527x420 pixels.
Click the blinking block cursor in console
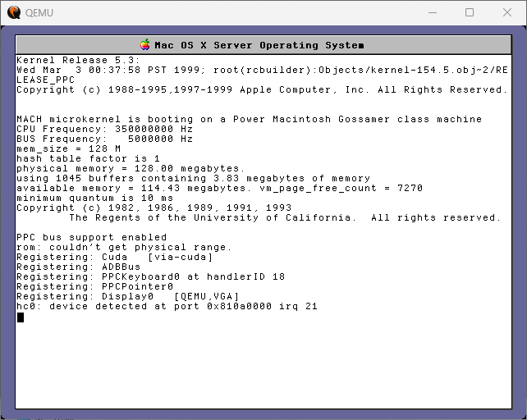[21, 317]
